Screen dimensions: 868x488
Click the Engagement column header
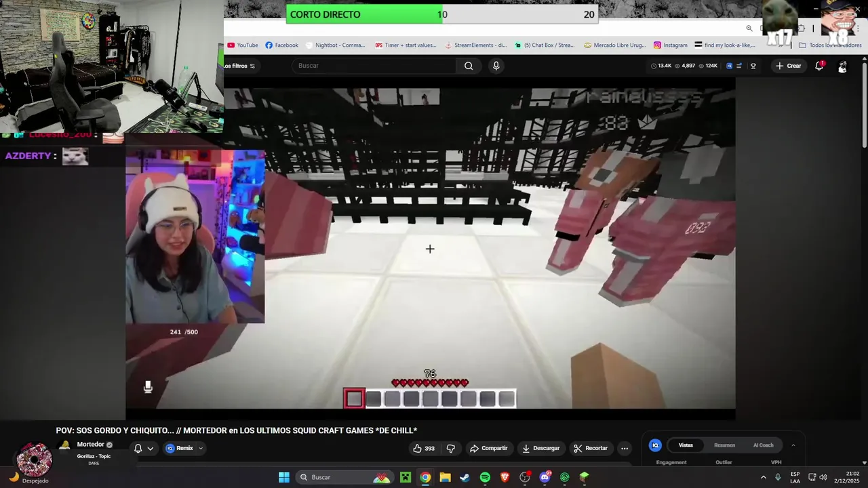coord(671,462)
